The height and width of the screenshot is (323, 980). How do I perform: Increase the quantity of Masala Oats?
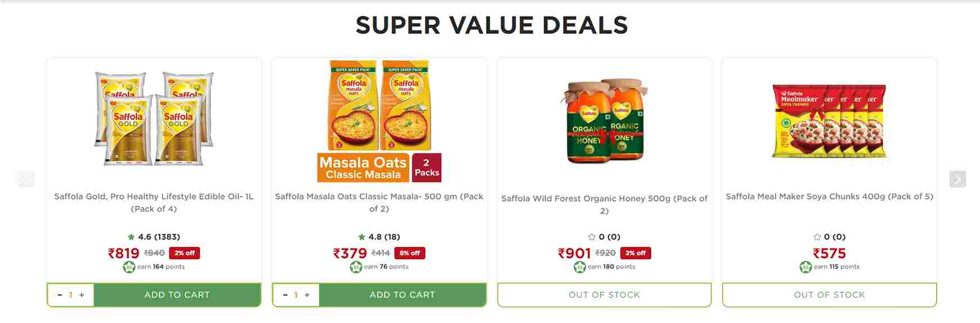pos(307,295)
